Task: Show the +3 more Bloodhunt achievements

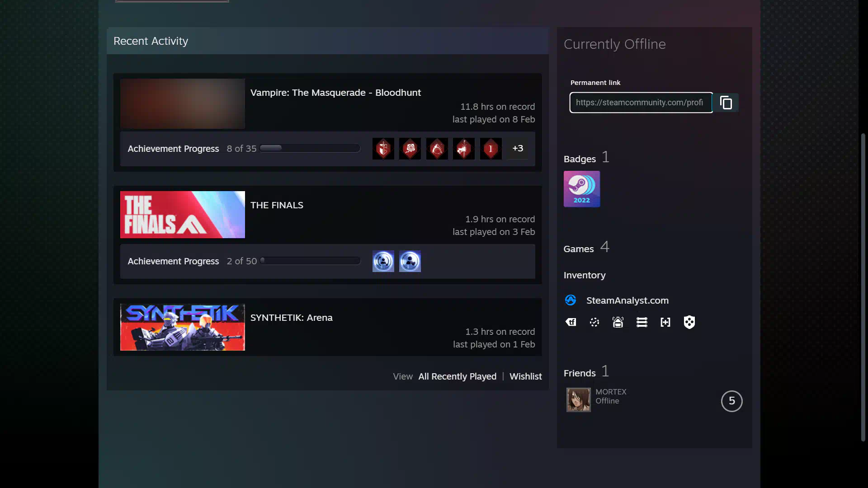Action: [518, 148]
